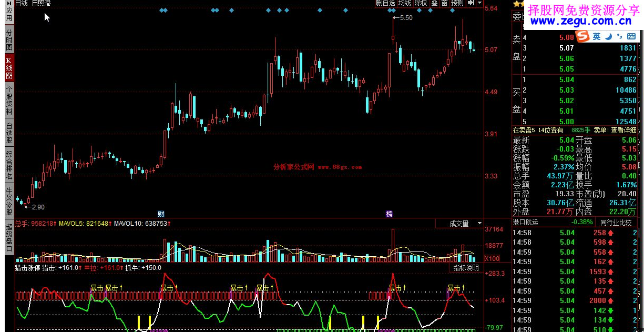The width and height of the screenshot is (644, 332).
Task: Open the 应用 sidebar tab
Action: coord(9,12)
